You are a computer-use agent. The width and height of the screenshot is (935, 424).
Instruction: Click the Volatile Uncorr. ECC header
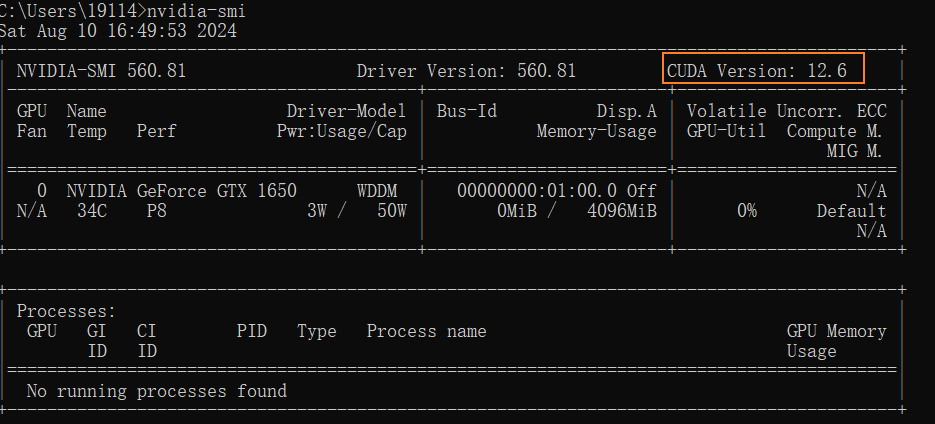(787, 111)
